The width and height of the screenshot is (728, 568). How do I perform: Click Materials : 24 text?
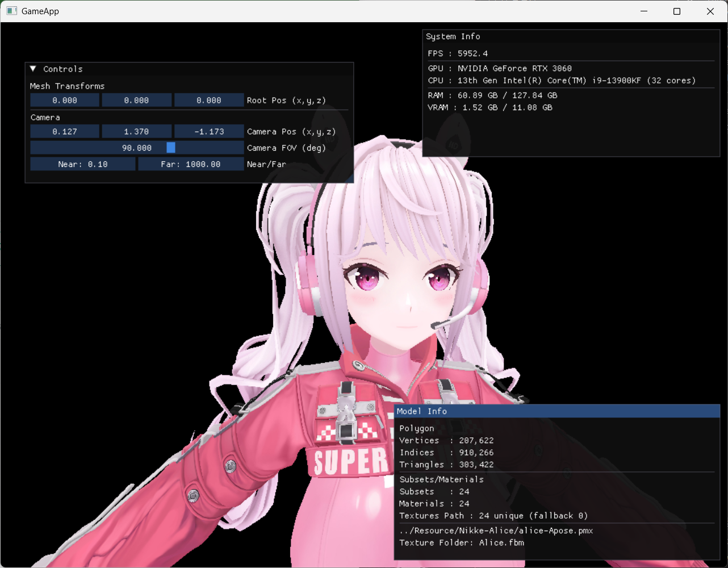(x=434, y=504)
